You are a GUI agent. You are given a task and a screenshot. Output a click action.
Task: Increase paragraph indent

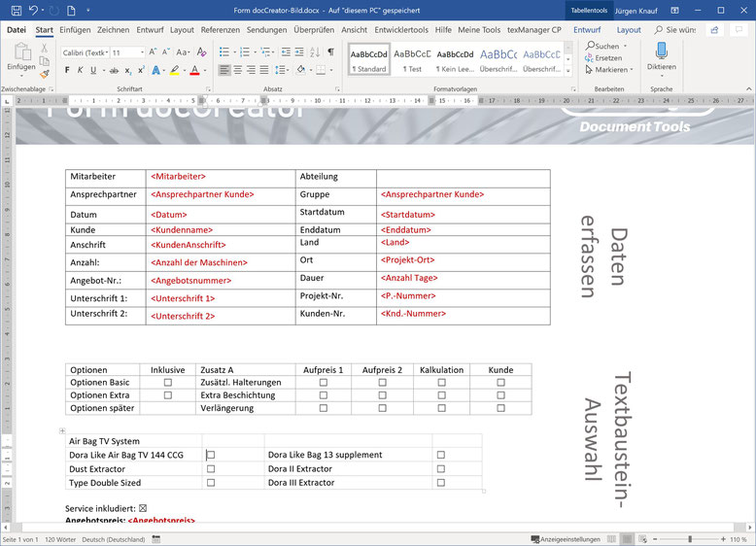(x=299, y=52)
